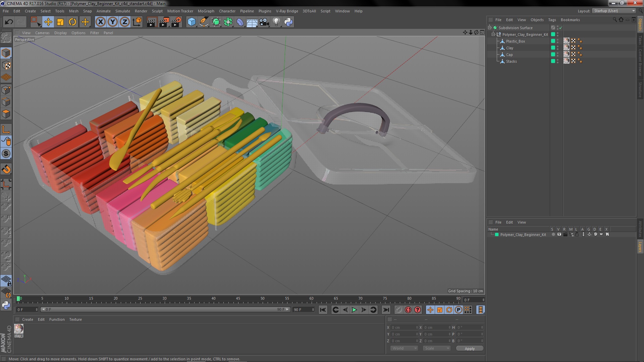The height and width of the screenshot is (362, 644).
Task: Select the Spline Pen tool
Action: [204, 22]
